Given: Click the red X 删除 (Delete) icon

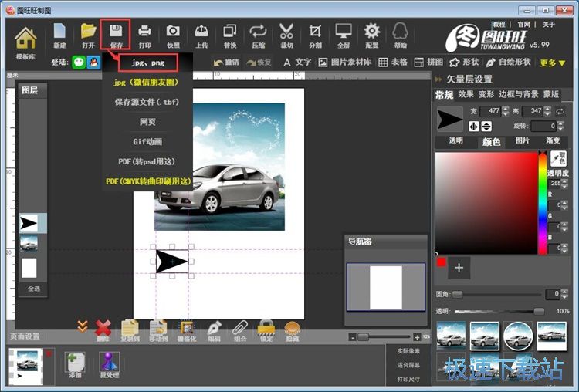Looking at the screenshot, I should pos(103,329).
